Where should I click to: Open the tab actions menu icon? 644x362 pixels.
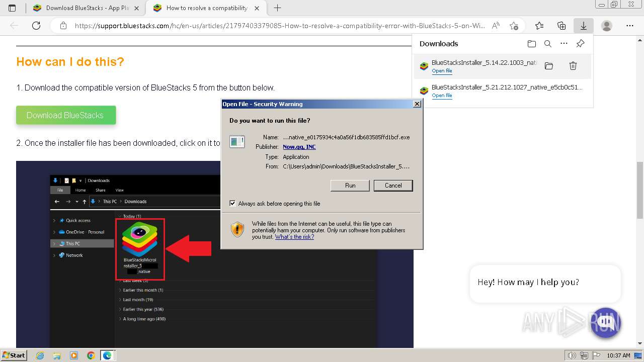point(12,8)
